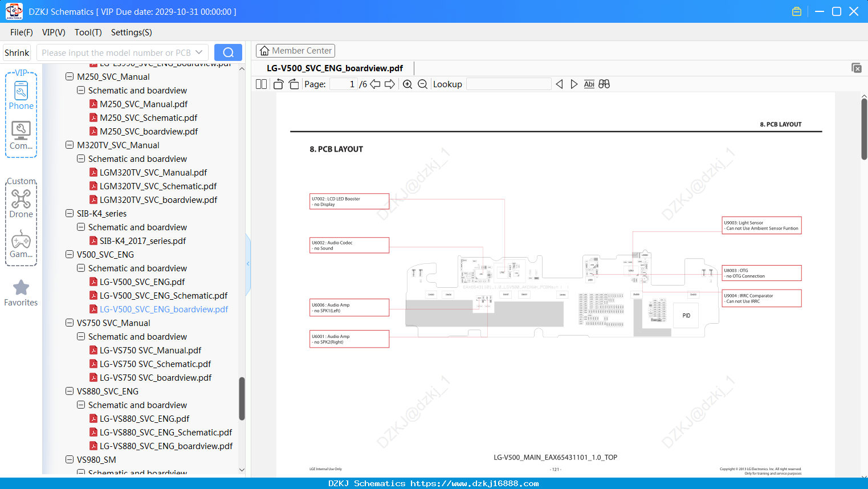Collapse Schematic and boardview under V500_SVC_ENG
868x489 pixels.
pos(81,268)
